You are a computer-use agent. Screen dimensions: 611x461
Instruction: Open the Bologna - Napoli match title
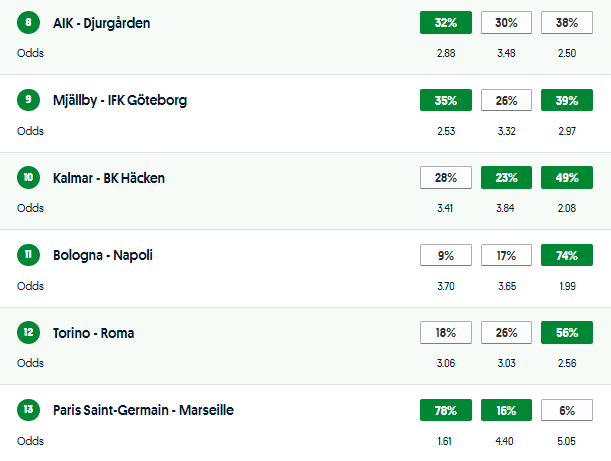tap(103, 255)
